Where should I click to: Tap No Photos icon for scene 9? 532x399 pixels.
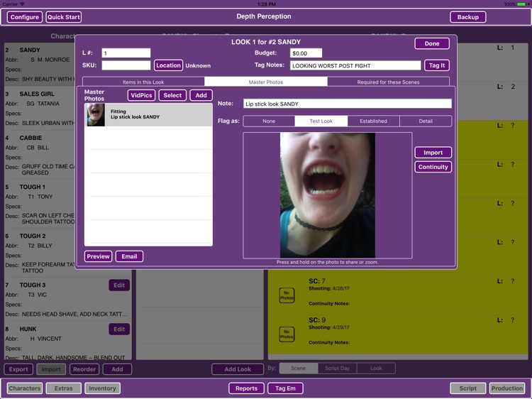click(287, 334)
